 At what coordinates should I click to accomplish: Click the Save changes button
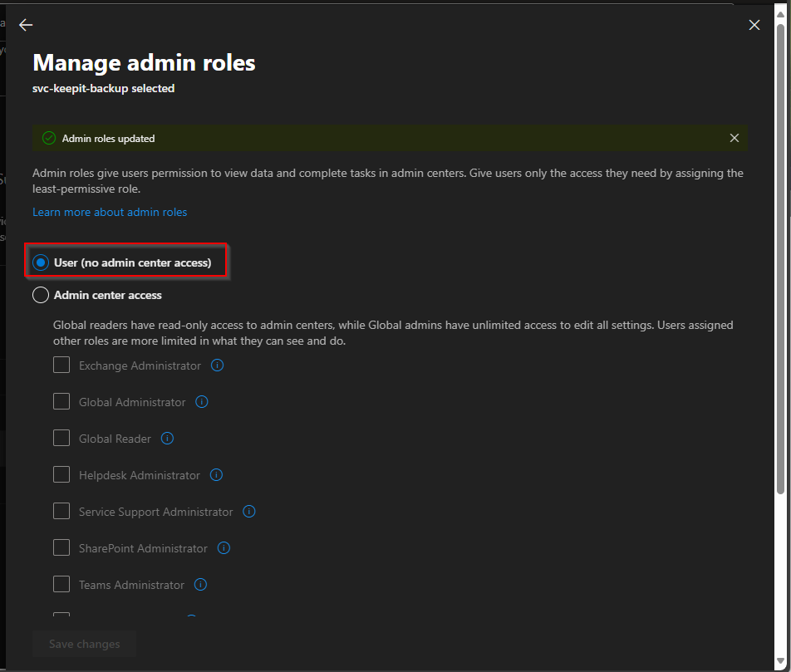point(84,644)
